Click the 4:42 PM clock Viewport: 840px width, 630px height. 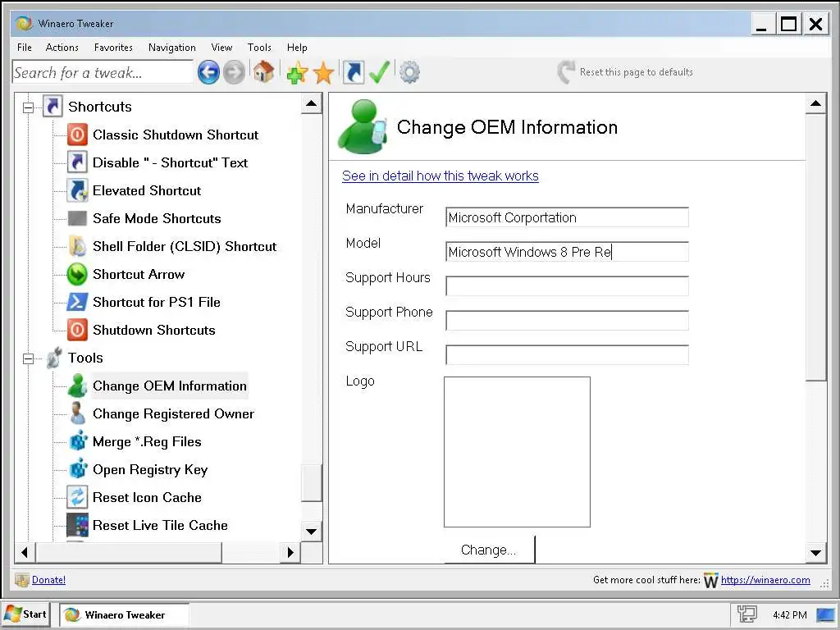coord(790,615)
